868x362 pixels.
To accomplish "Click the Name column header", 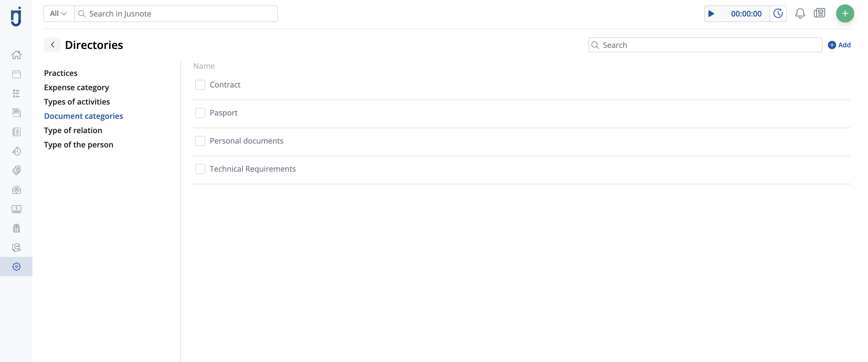I will (204, 66).
